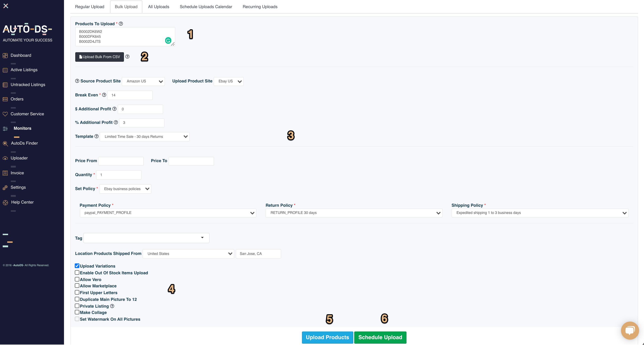Open Recurring Uploads tab

[260, 7]
